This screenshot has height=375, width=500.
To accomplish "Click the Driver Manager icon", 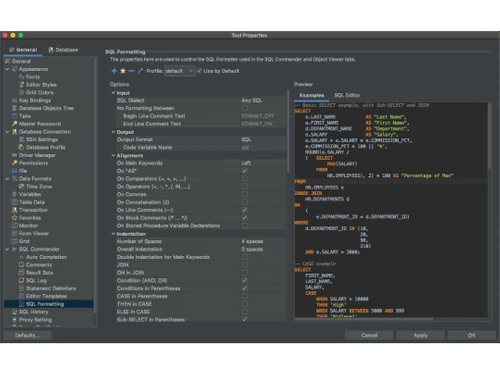I will coord(14,155).
